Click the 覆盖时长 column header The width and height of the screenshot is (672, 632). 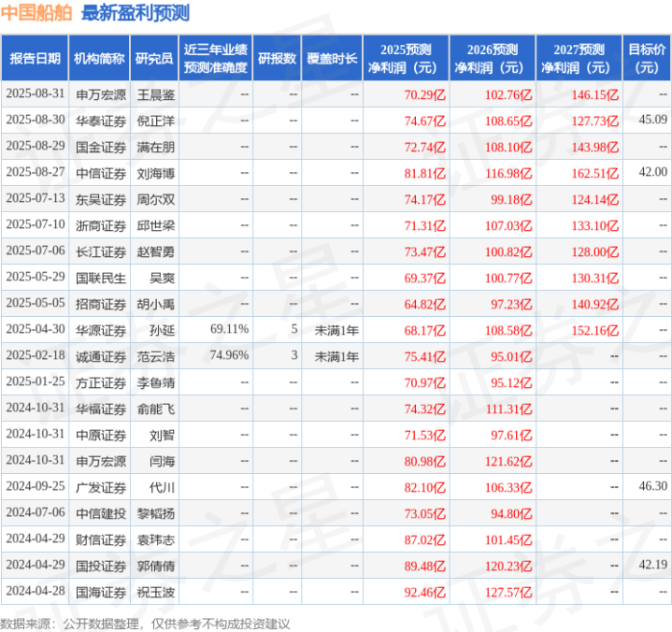click(x=332, y=58)
